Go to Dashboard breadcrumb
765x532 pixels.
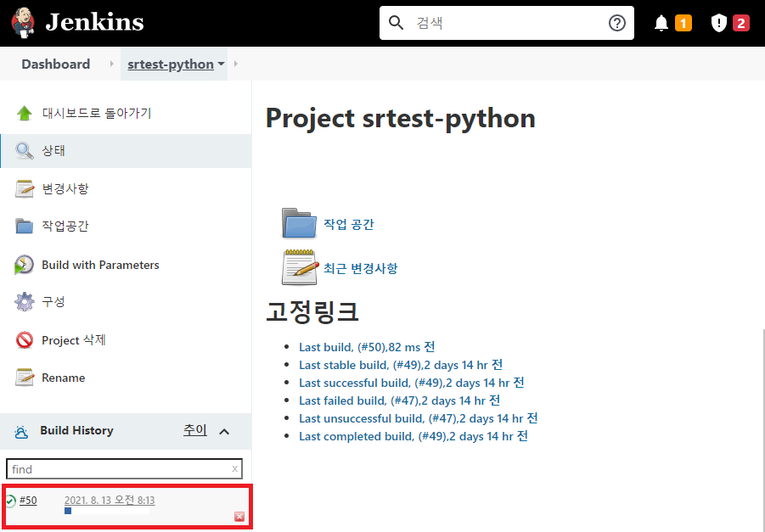pos(56,64)
